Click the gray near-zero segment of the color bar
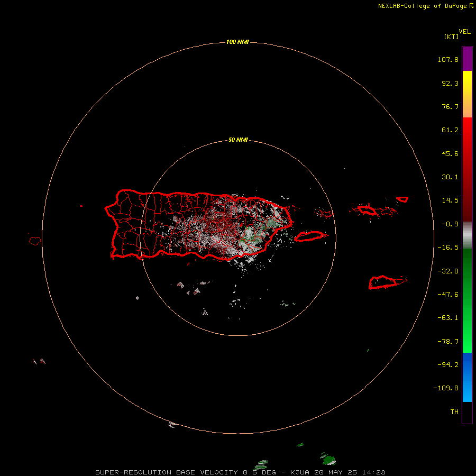The width and height of the screenshot is (476, 476). tap(467, 235)
